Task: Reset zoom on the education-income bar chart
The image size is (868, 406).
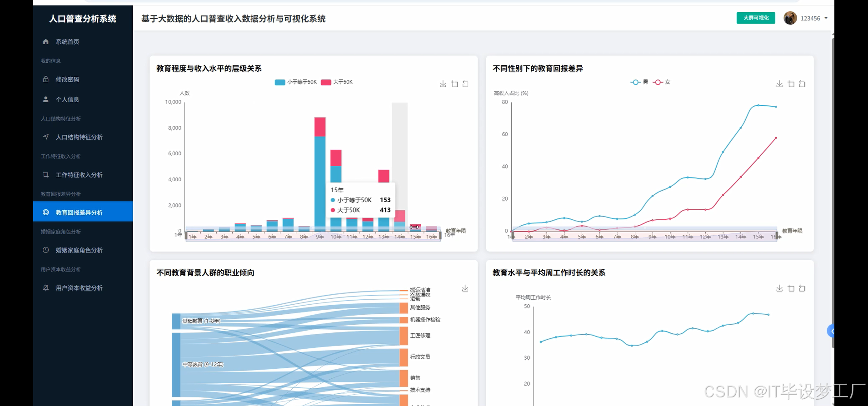Action: coord(465,84)
